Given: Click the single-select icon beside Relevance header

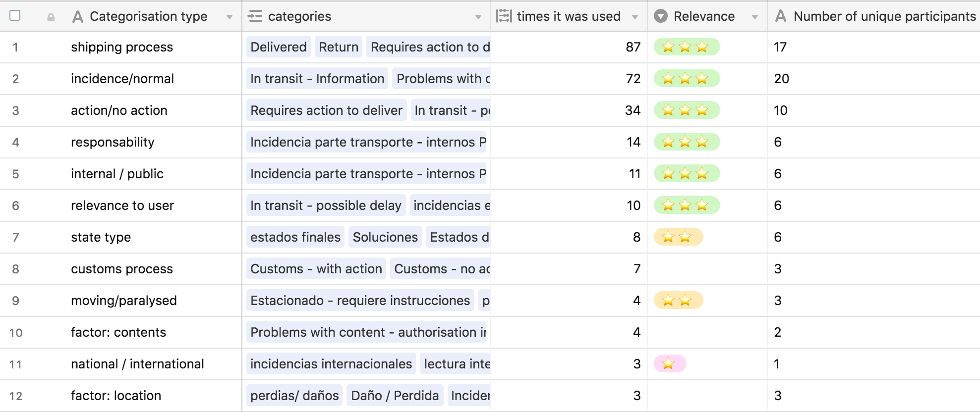Looking at the screenshot, I should pyautogui.click(x=660, y=16).
